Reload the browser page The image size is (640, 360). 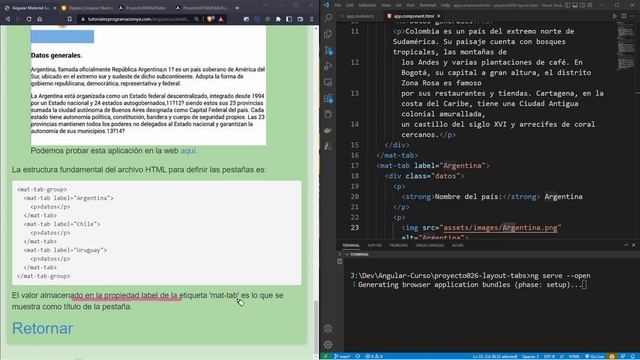click(x=29, y=19)
